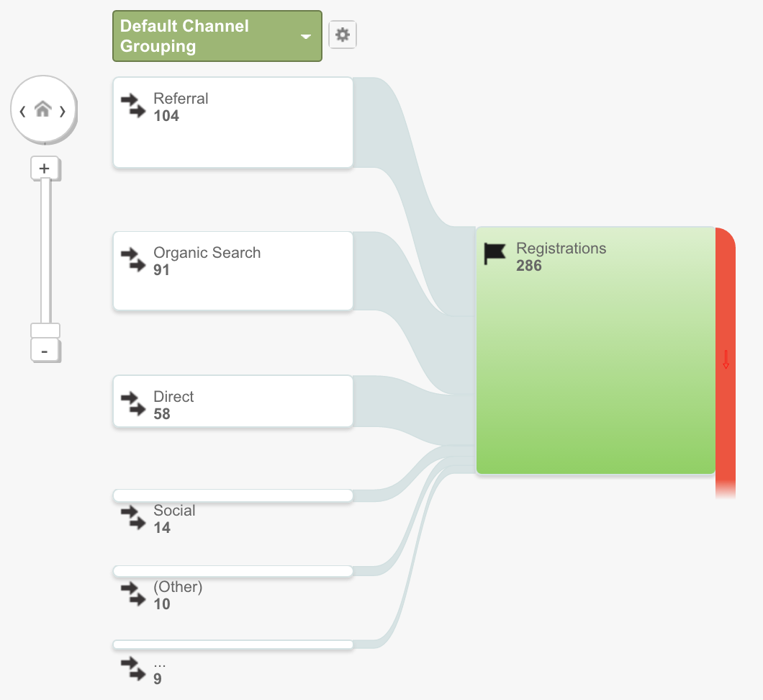The width and height of the screenshot is (763, 700).
Task: Click the Organic Search arrows icon
Action: click(x=133, y=260)
